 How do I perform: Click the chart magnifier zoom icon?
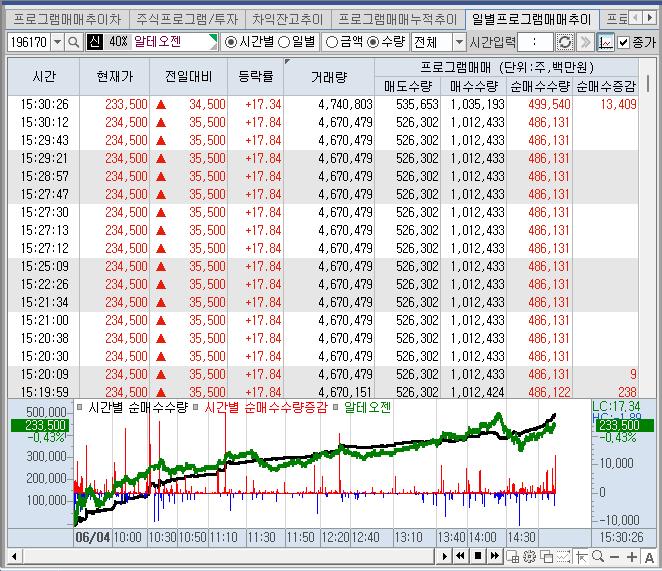point(598,557)
